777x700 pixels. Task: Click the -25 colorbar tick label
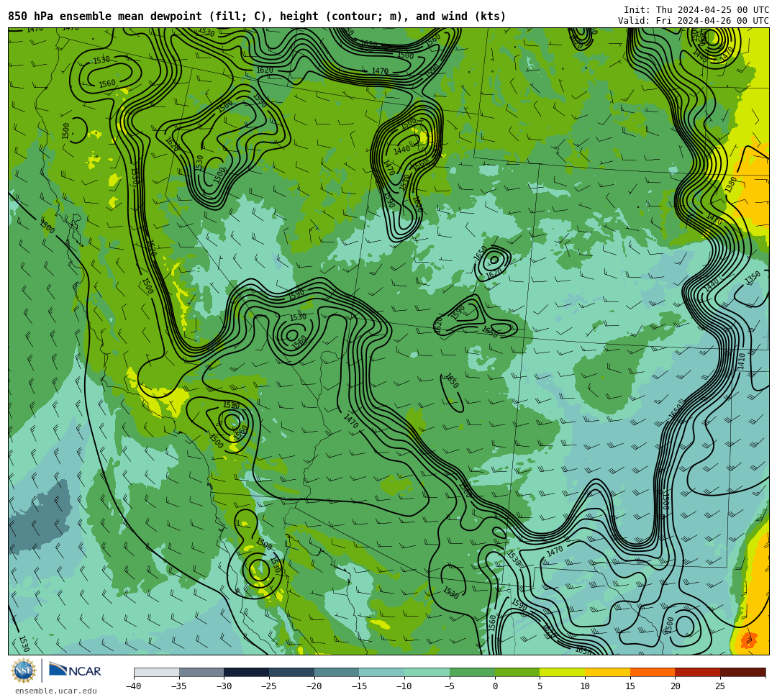(268, 686)
